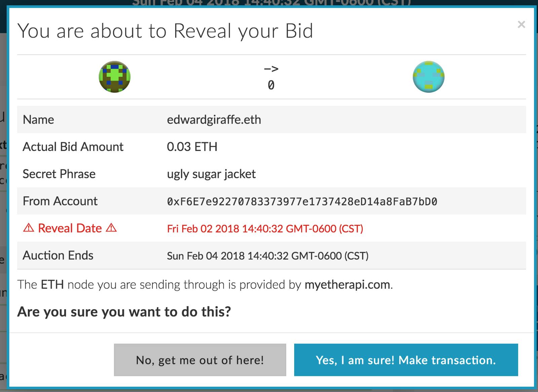
Task: Select the From Account address starting with 0xF6E7
Action: click(302, 201)
